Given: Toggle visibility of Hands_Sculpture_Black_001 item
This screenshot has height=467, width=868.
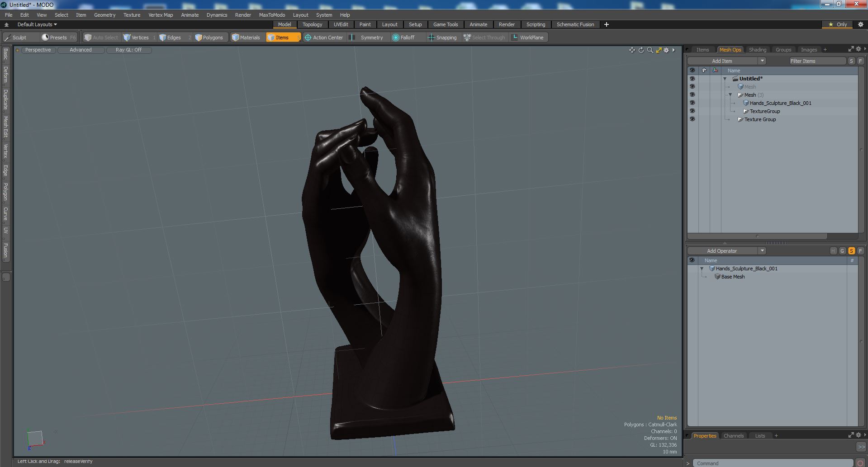Looking at the screenshot, I should click(692, 103).
